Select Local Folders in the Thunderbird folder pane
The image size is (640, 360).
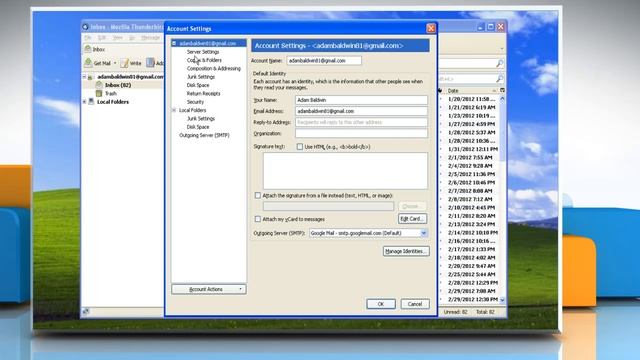tap(113, 102)
